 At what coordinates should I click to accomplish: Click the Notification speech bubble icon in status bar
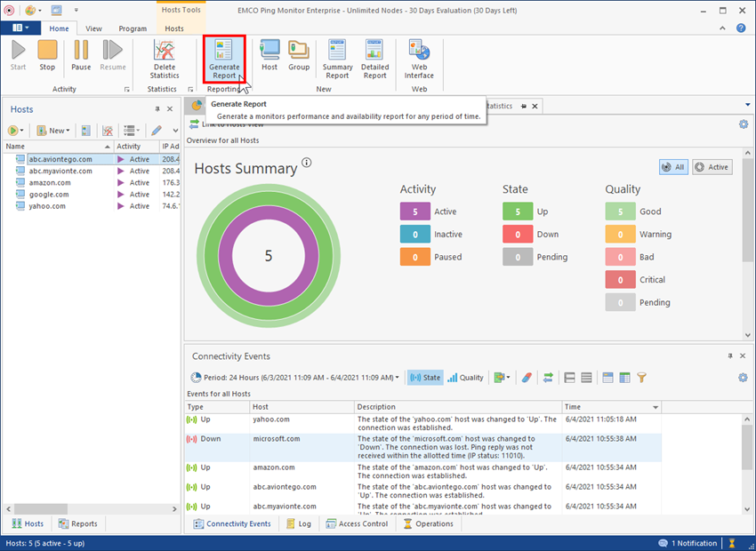tap(664, 543)
